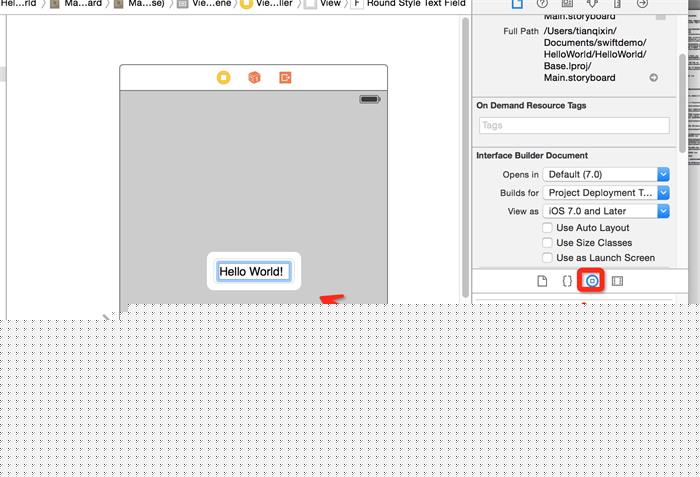This screenshot has height=477, width=700.
Task: Open the Object library tab
Action: [592, 281]
